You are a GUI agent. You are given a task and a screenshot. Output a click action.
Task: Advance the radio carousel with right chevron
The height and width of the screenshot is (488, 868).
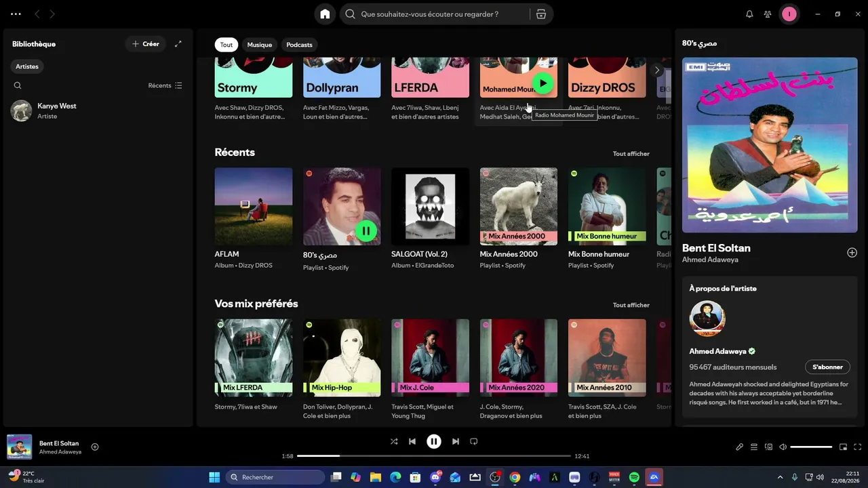pyautogui.click(x=656, y=70)
